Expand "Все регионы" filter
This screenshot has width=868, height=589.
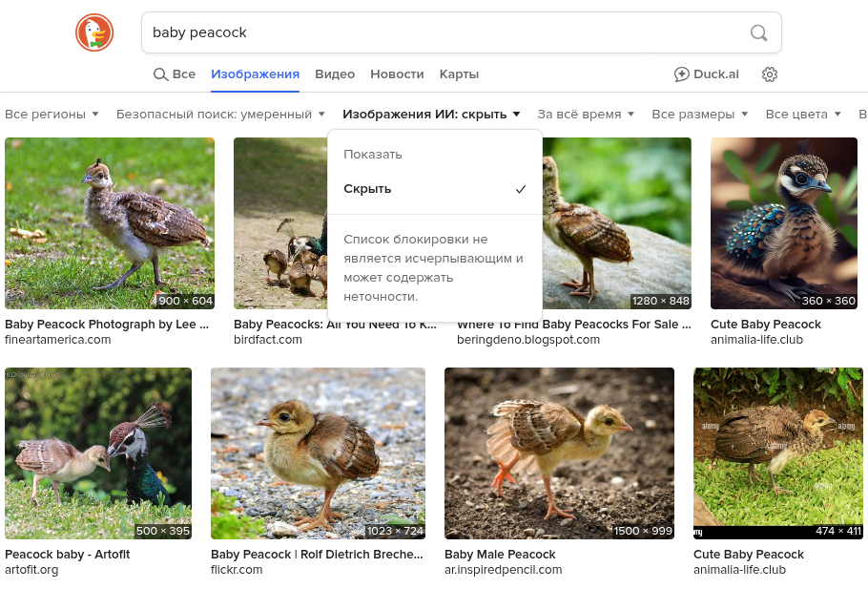pyautogui.click(x=52, y=115)
